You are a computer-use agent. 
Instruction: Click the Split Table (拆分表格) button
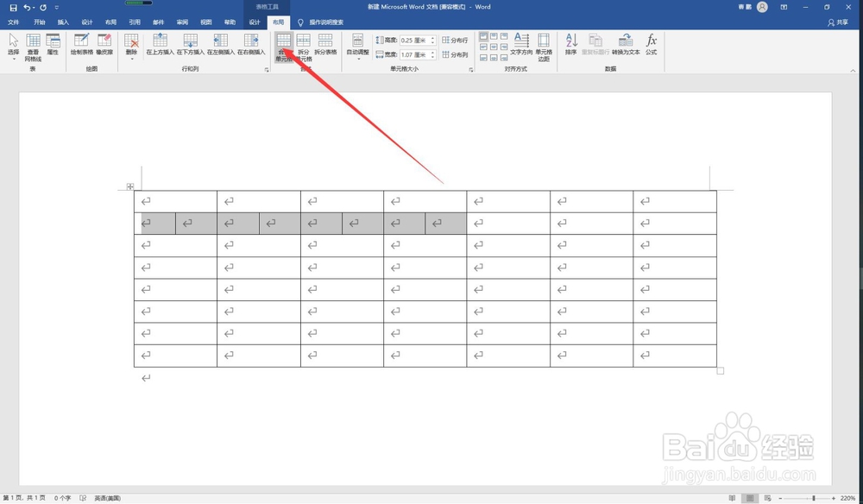(325, 44)
